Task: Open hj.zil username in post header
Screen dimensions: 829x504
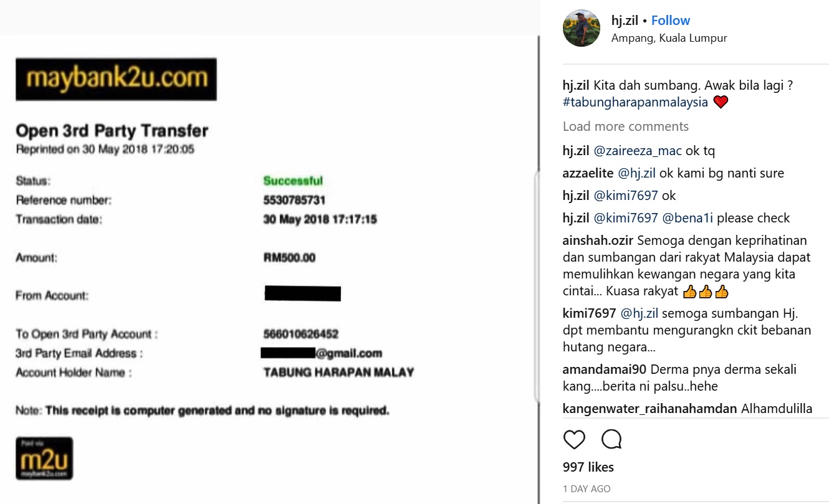Action: tap(625, 21)
